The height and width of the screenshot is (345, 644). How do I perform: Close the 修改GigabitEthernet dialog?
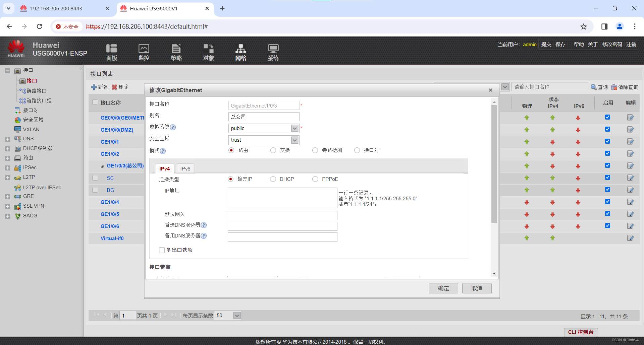pyautogui.click(x=490, y=90)
